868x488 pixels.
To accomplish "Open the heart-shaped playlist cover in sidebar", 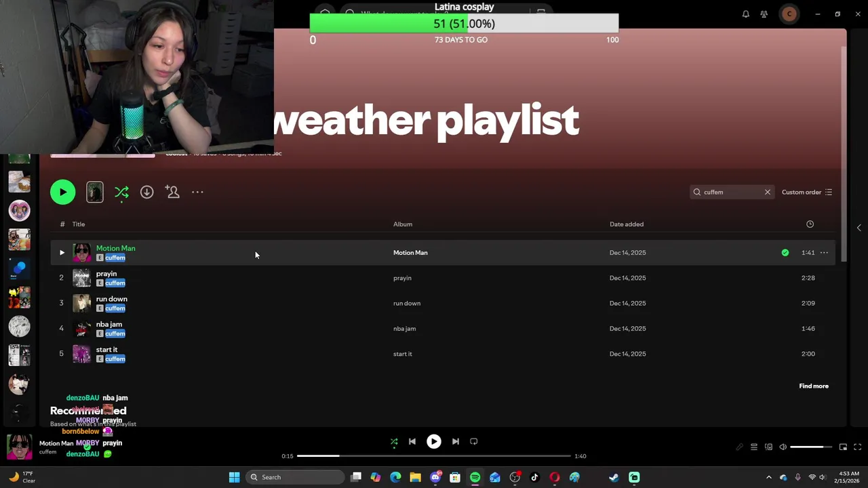I will [19, 210].
